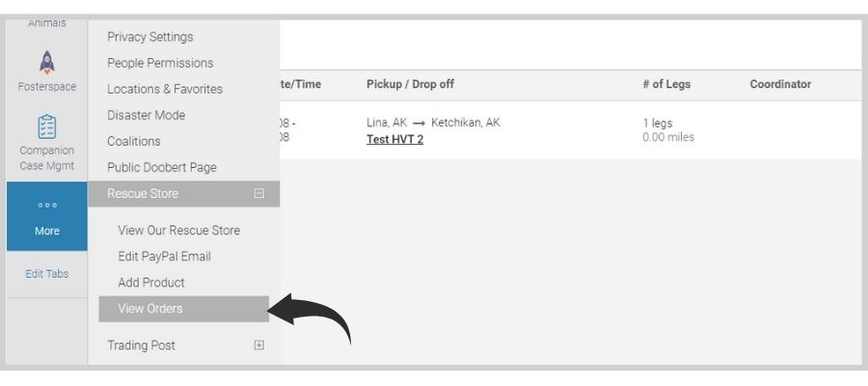Expand the Trading Post plus icon
This screenshot has height=386, width=868.
tap(258, 345)
